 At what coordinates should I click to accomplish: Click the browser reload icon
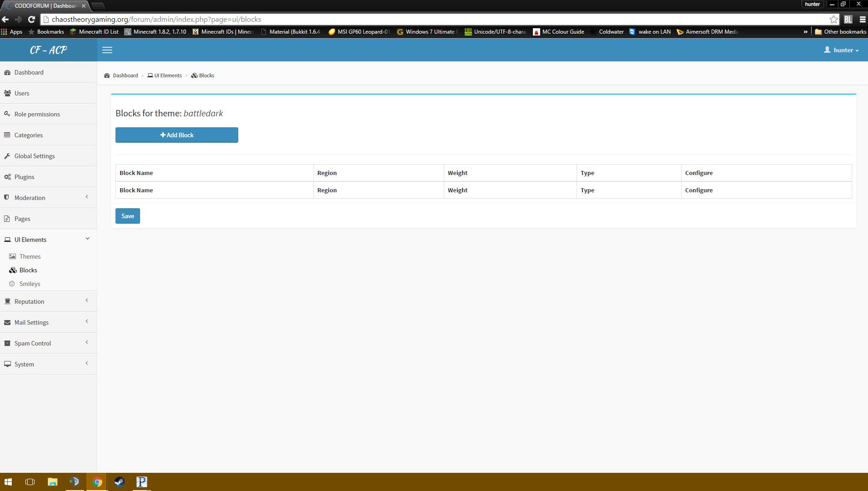[31, 19]
